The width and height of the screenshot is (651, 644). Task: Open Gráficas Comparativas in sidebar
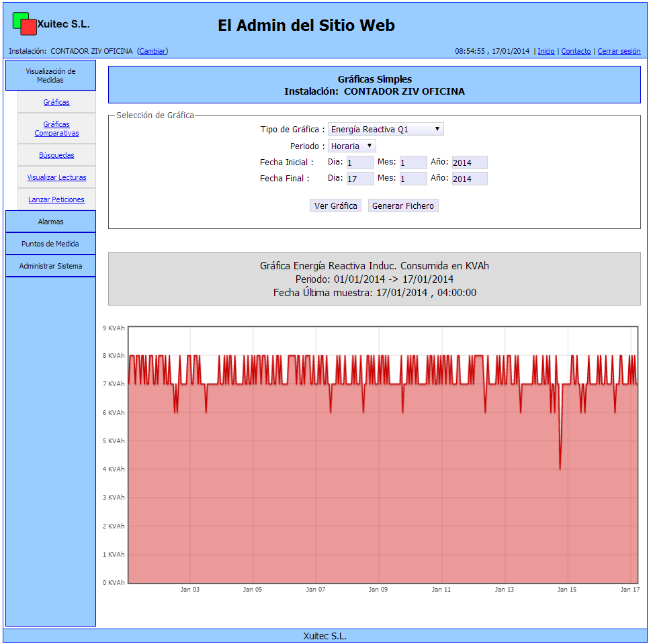pyautogui.click(x=56, y=129)
